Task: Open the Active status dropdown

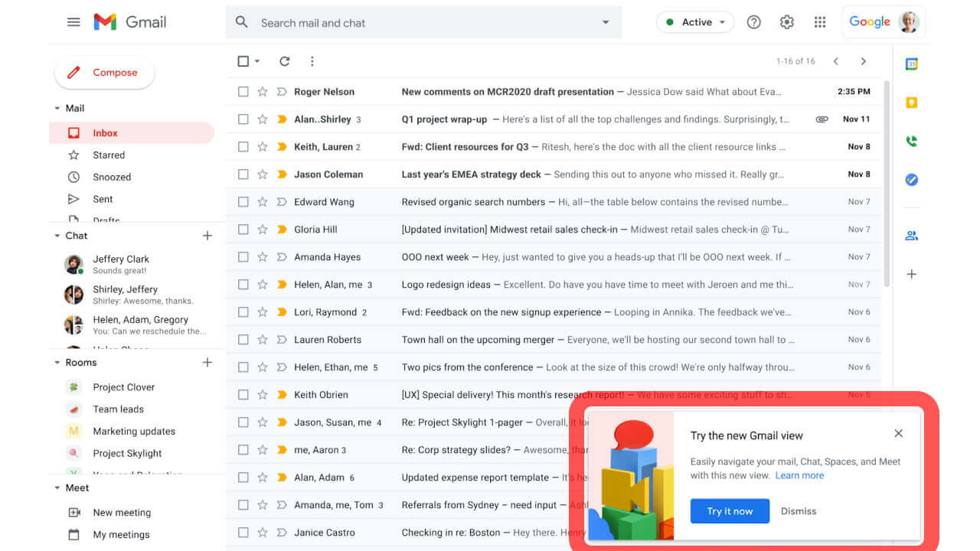Action: [695, 21]
